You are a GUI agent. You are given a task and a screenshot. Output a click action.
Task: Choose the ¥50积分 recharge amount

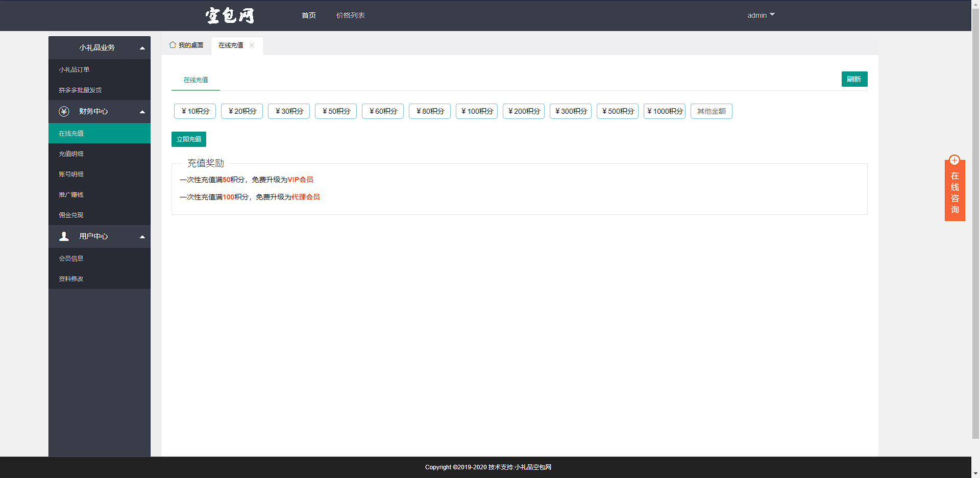[336, 111]
